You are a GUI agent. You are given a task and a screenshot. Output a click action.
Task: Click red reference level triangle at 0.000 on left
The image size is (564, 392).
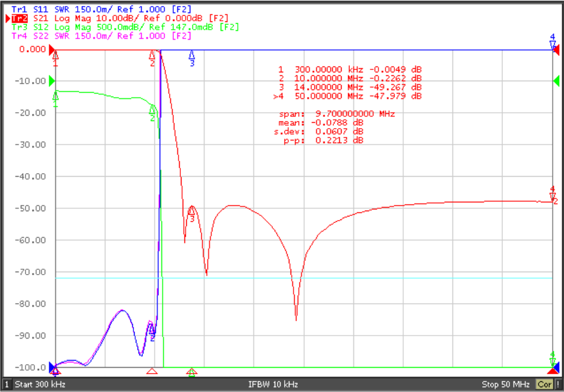pos(53,50)
